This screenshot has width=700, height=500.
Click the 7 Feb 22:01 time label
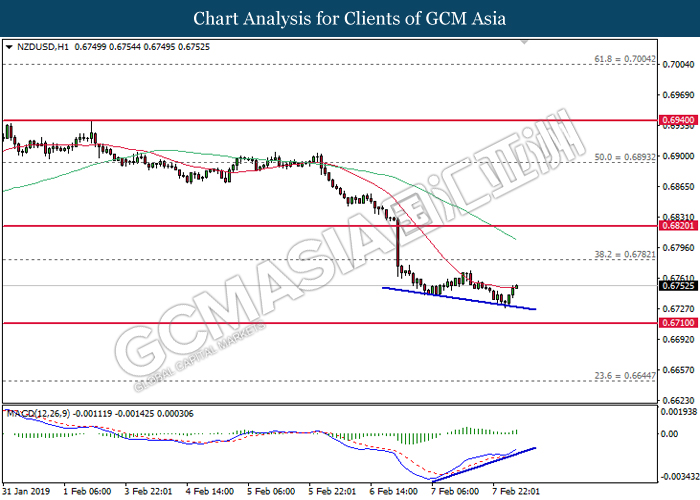(516, 491)
